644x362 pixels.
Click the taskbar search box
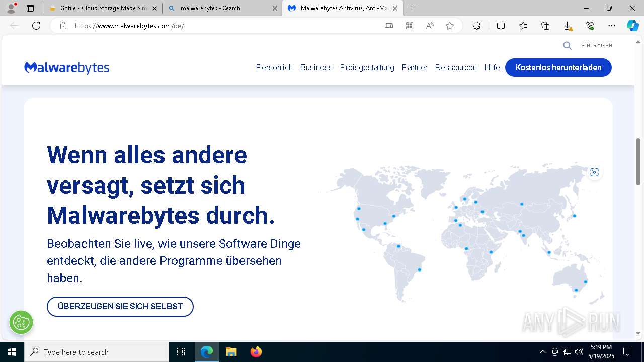click(x=97, y=352)
